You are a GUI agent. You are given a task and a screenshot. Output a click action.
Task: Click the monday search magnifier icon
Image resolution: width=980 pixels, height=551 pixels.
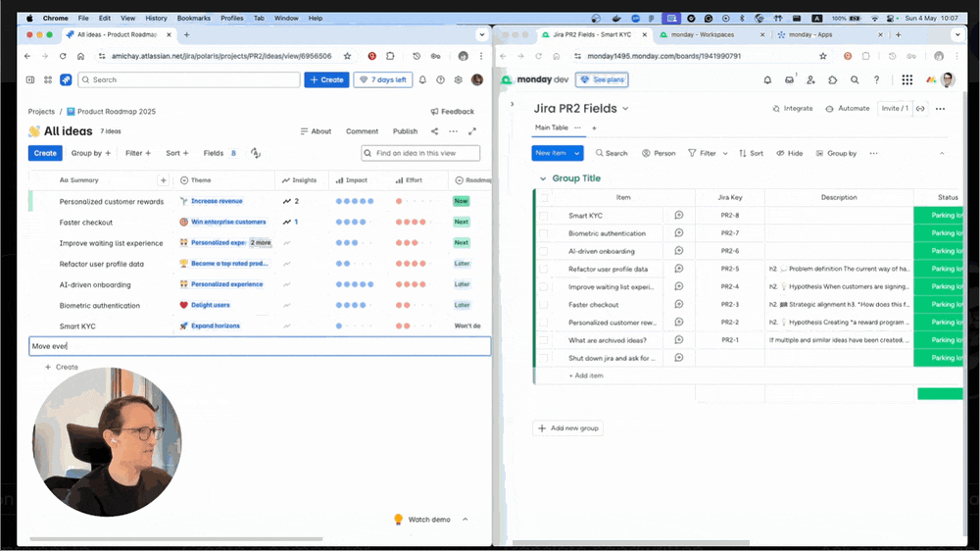[855, 80]
